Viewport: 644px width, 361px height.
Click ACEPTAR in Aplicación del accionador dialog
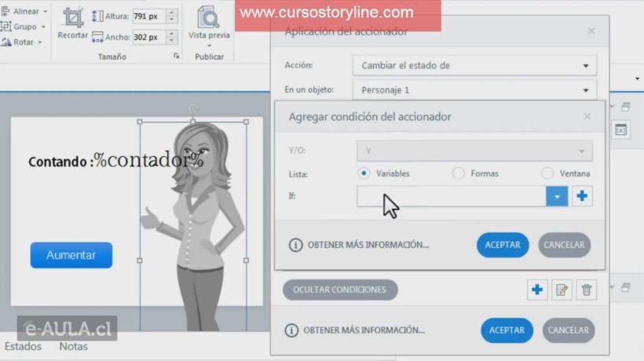(507, 330)
